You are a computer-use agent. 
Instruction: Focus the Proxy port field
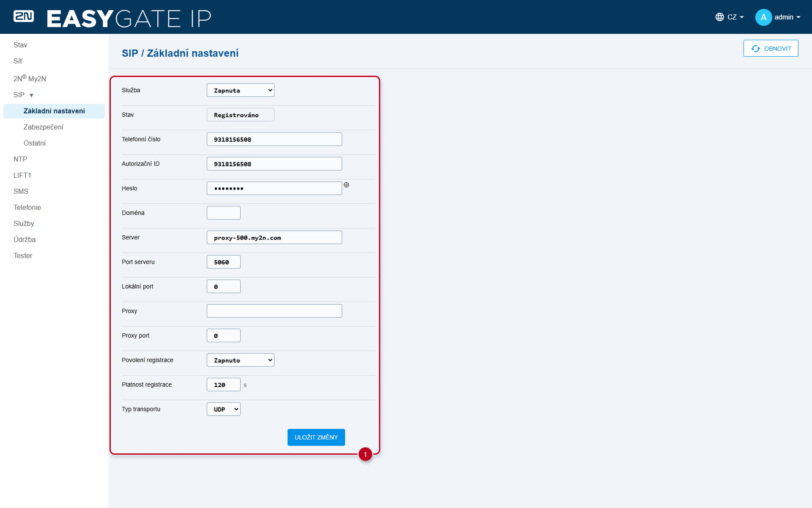[x=223, y=335]
